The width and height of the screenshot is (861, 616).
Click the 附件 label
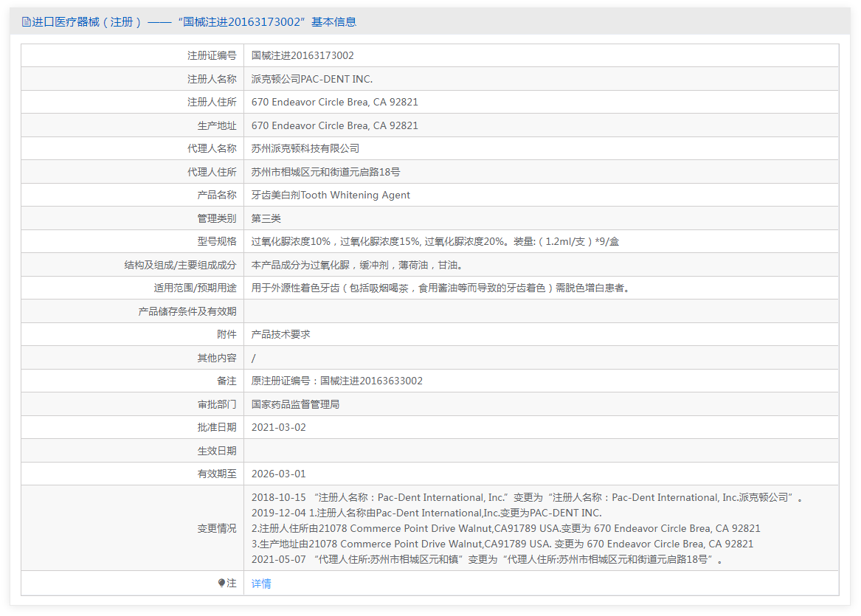pyautogui.click(x=227, y=334)
